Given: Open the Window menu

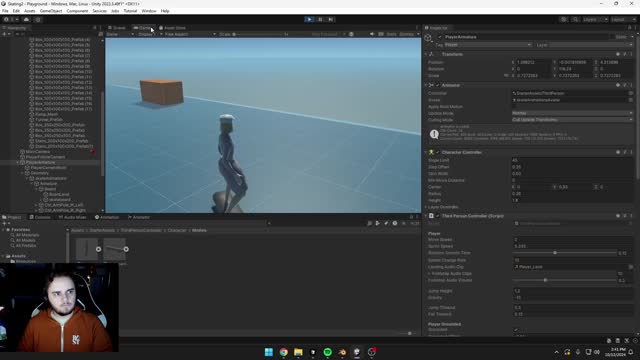Looking at the screenshot, I should pos(149,11).
